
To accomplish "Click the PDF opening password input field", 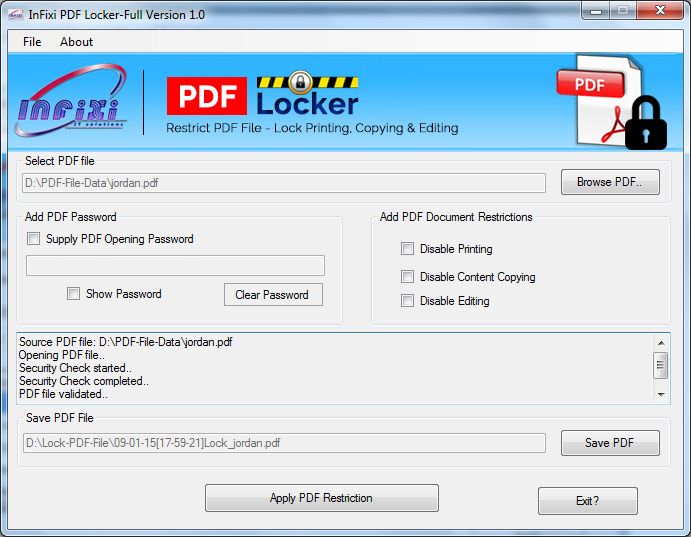I will point(175,266).
